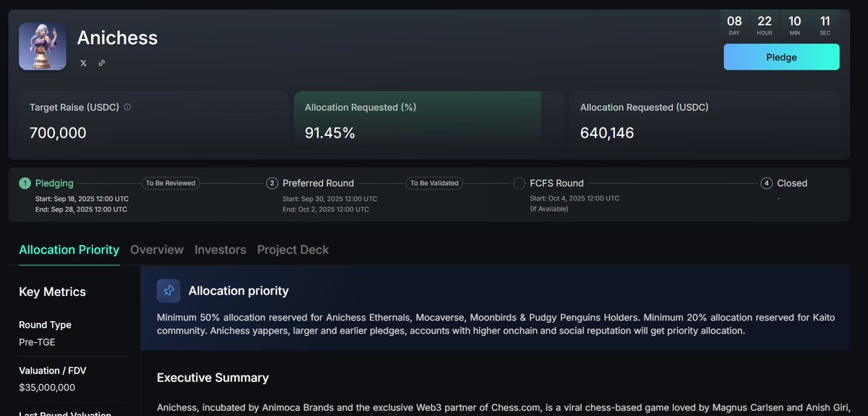The width and height of the screenshot is (868, 416).
Task: Click the website link icon under Anichess
Action: [x=102, y=63]
